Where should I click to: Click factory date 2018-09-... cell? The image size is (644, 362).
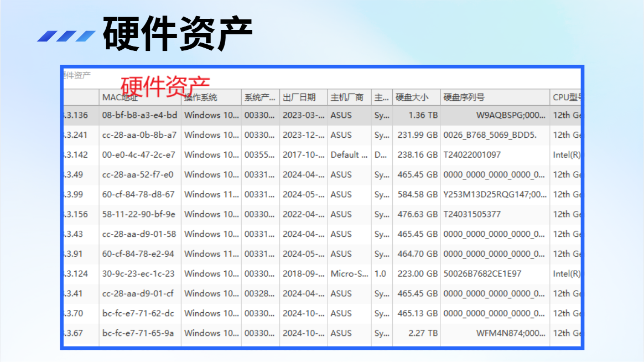point(304,273)
